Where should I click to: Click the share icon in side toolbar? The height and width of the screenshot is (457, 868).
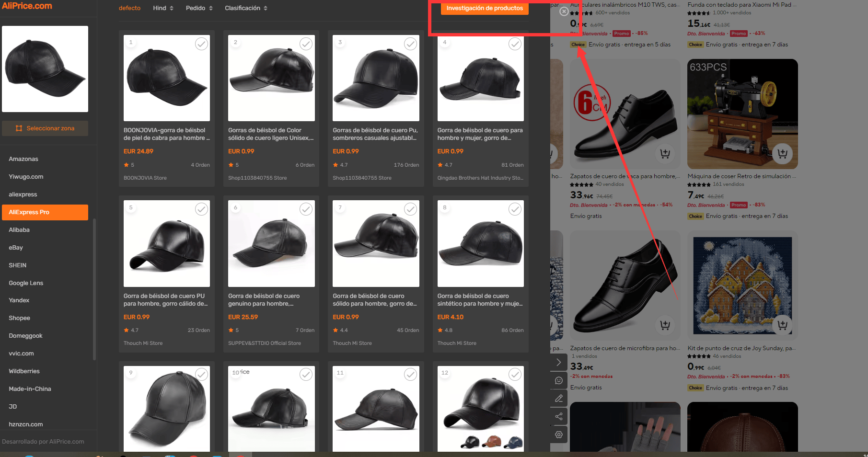coord(559,416)
